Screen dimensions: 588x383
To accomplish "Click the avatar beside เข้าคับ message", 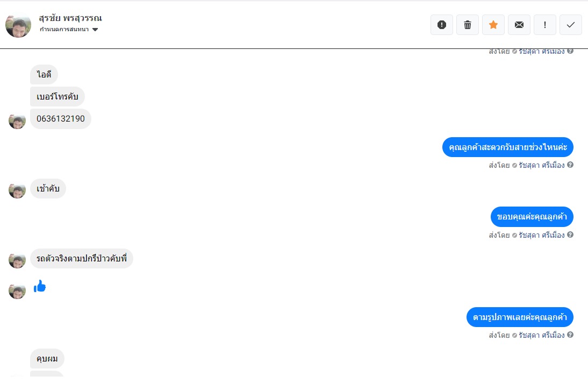I will tap(17, 190).
